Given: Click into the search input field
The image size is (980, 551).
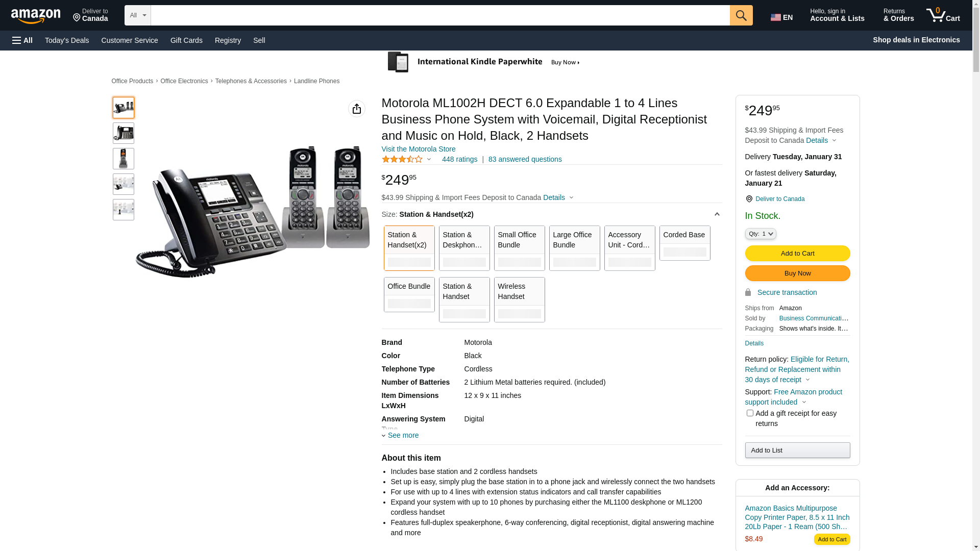Looking at the screenshot, I should pos(440,15).
